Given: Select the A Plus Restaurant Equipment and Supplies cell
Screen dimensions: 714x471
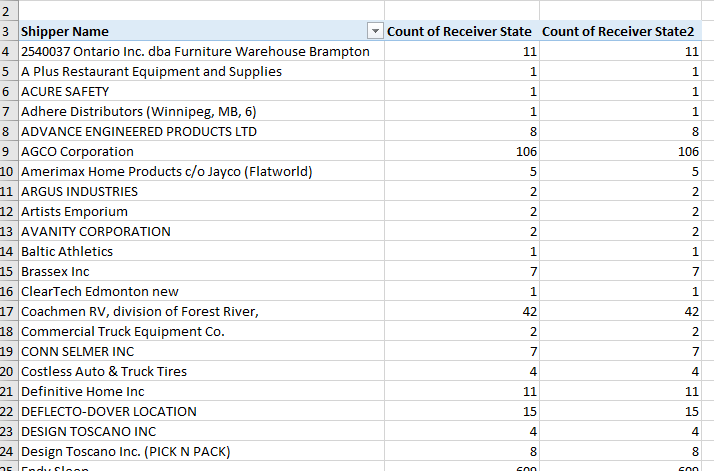Looking at the screenshot, I should [x=201, y=72].
